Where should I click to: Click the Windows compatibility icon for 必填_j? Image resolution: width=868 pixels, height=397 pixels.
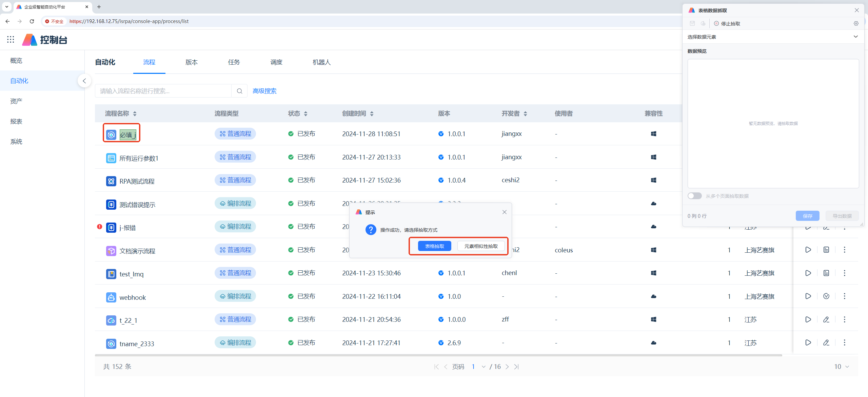tap(654, 134)
